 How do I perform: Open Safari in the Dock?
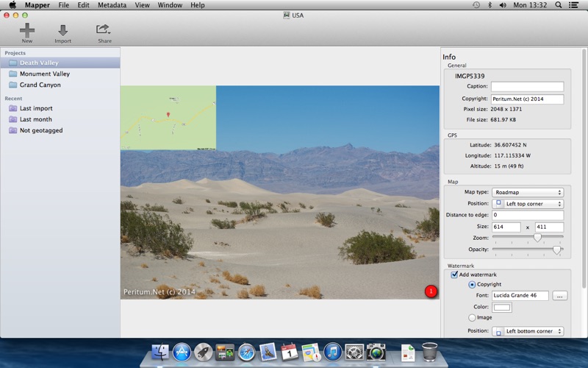pos(246,353)
